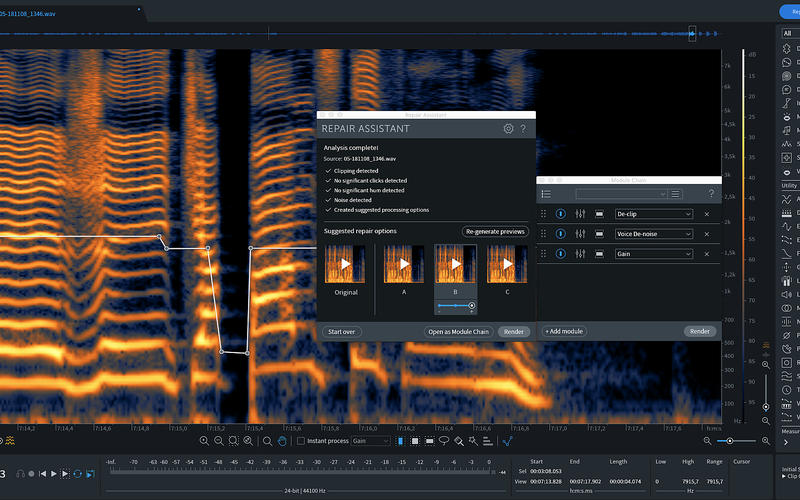This screenshot has height=500, width=800.
Task: Open the Instant process Gain dropdown
Action: coord(370,441)
